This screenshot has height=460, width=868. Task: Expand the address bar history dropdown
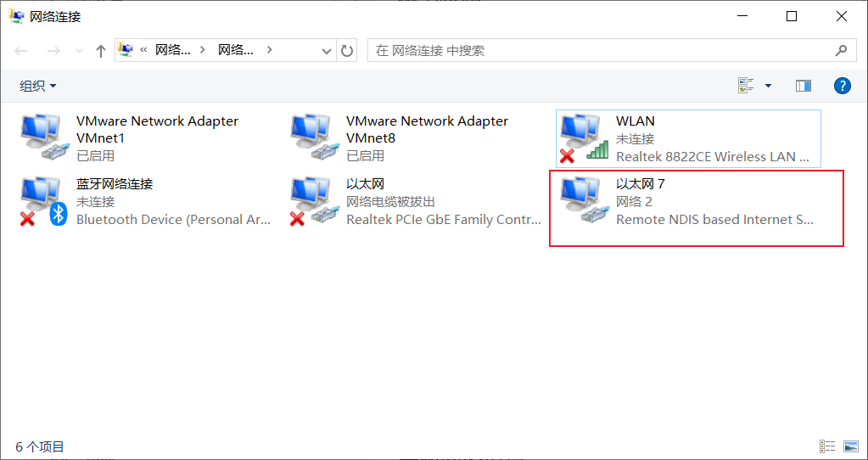[x=327, y=51]
